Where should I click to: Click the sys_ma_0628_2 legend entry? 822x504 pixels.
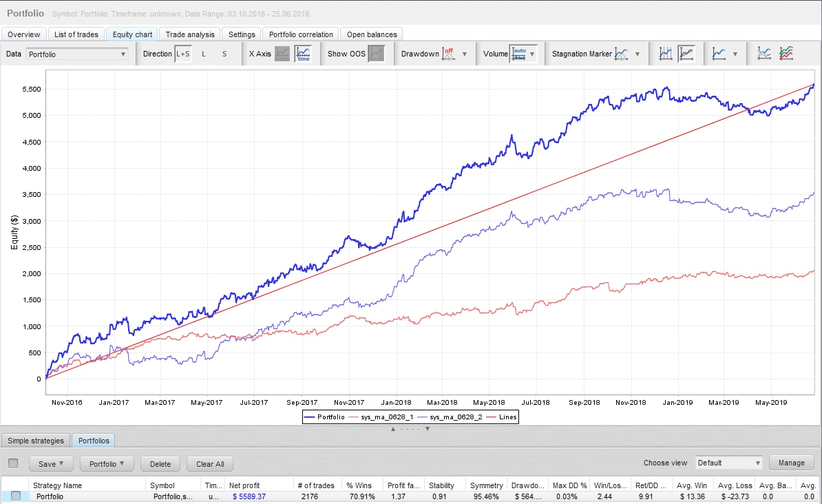(x=450, y=417)
